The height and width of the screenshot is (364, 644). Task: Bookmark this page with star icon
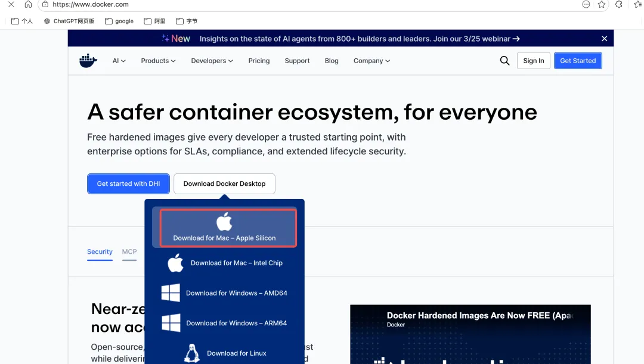point(602,5)
